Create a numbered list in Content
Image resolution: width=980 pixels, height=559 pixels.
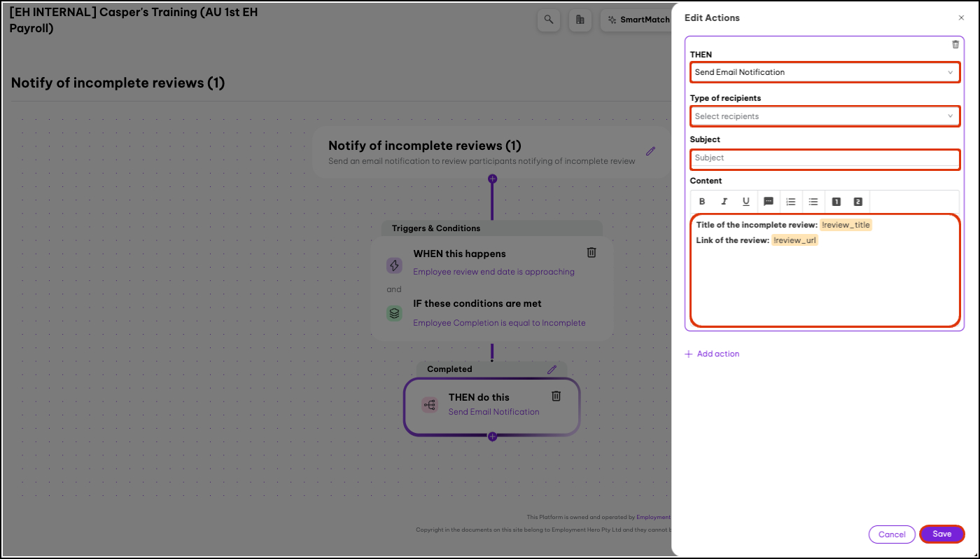coord(791,202)
